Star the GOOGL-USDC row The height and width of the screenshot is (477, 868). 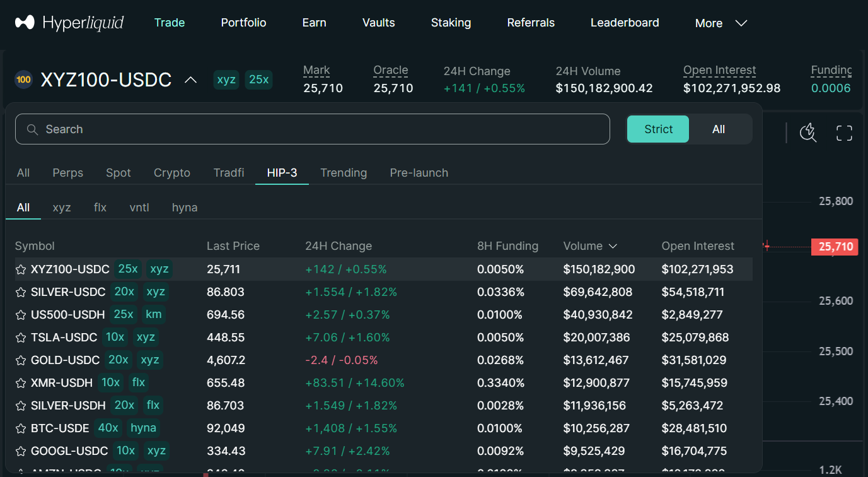[21, 451]
